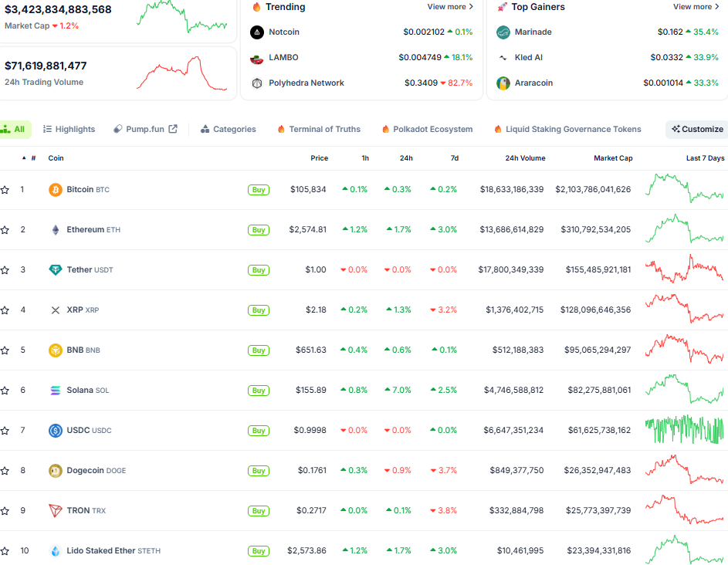Toggle favorite star for XRP
This screenshot has height=565, width=728.
[5, 310]
